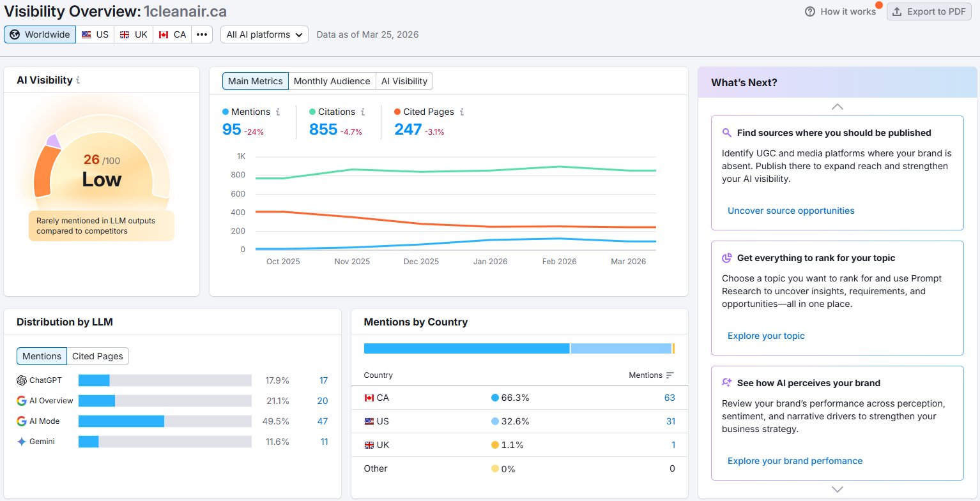
Task: Toggle the Citations series in chart legend
Action: [x=332, y=112]
